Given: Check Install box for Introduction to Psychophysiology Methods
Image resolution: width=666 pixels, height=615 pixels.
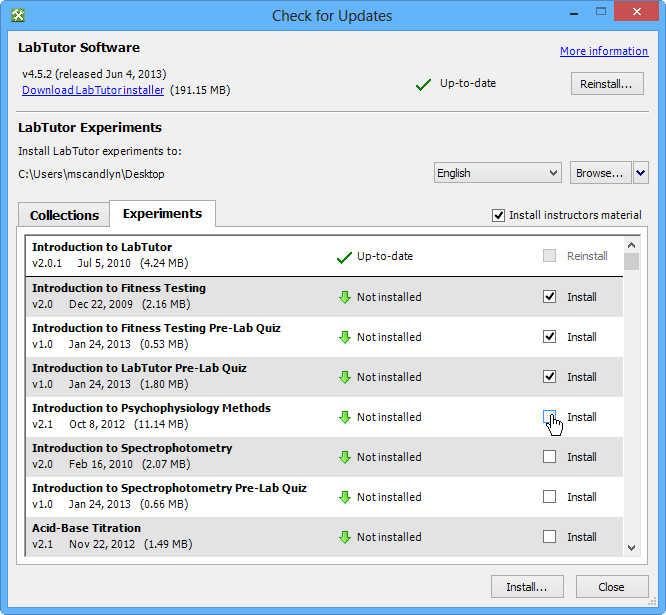Looking at the screenshot, I should point(549,417).
